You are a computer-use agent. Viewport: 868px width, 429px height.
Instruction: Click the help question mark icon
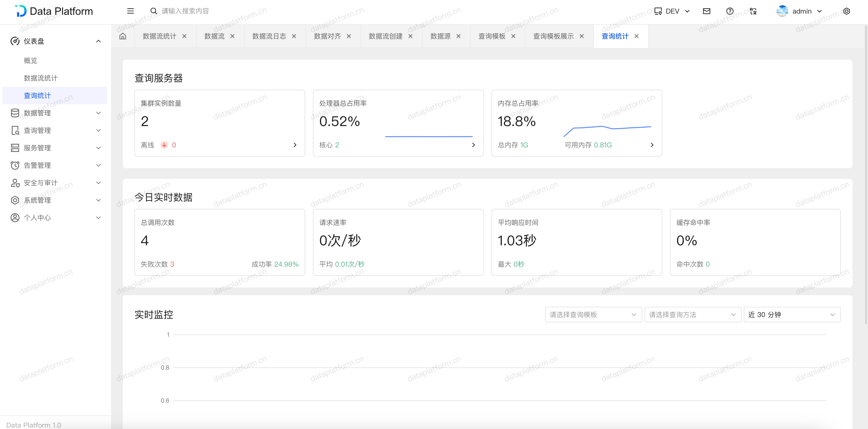[730, 11]
